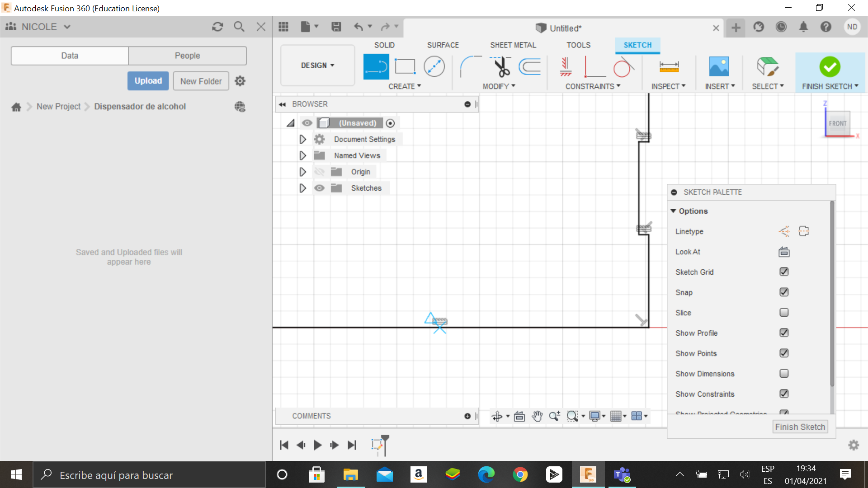The image size is (868, 488).
Task: Click the Look At icon in palette
Action: tap(784, 252)
